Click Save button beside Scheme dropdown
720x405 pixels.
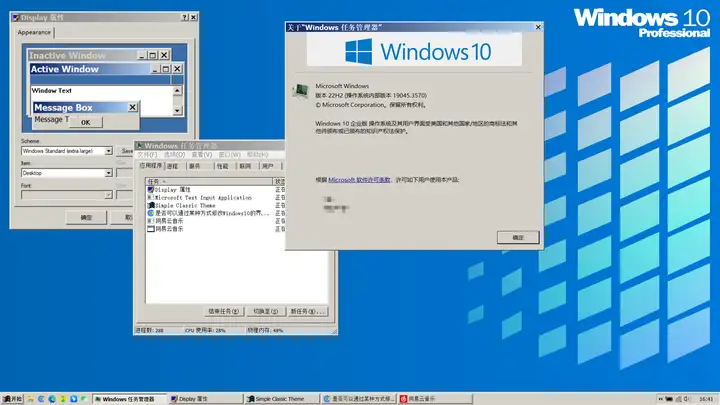(x=126, y=151)
